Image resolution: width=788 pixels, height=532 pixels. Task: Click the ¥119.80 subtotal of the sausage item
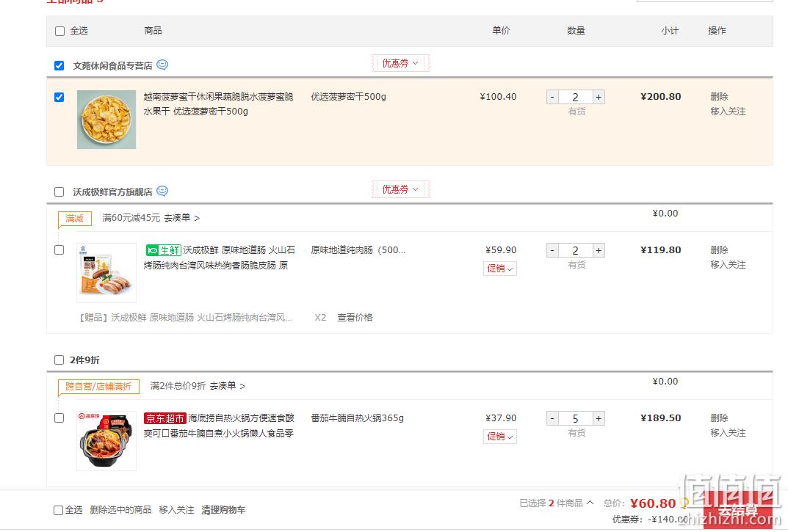661,249
